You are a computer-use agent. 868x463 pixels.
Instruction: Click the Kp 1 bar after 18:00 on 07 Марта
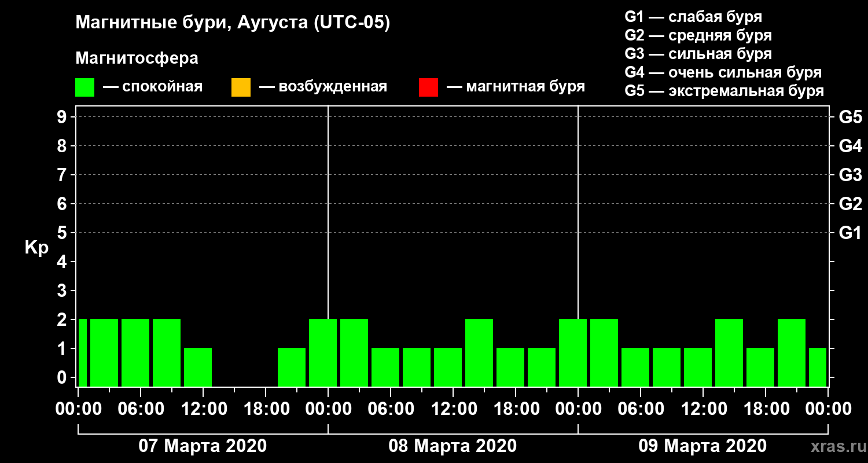[x=292, y=367]
